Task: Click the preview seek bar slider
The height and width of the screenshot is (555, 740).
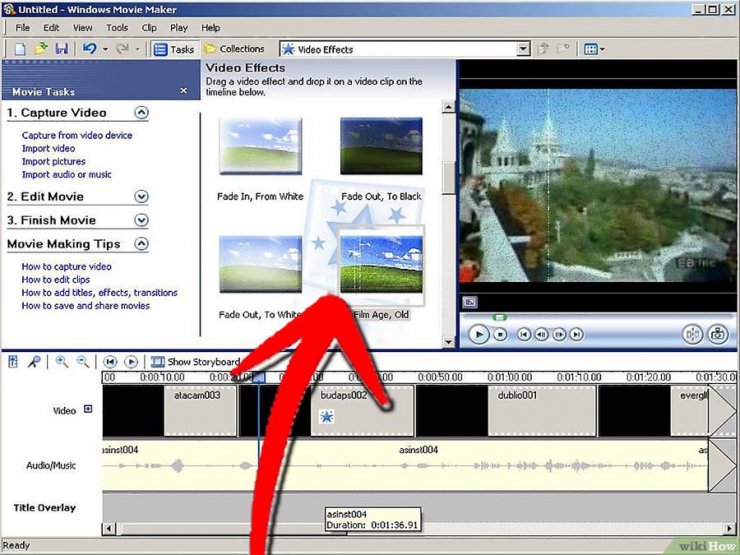Action: (x=499, y=318)
